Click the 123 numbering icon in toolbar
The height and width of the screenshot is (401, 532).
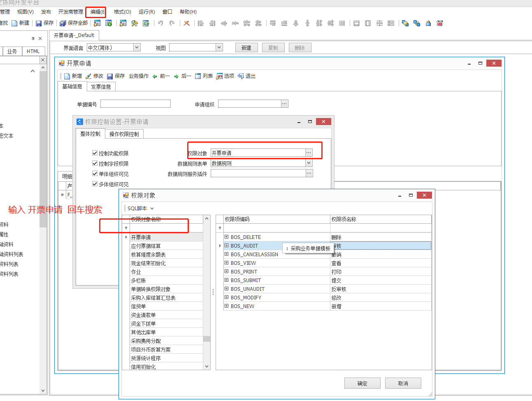tap(439, 23)
